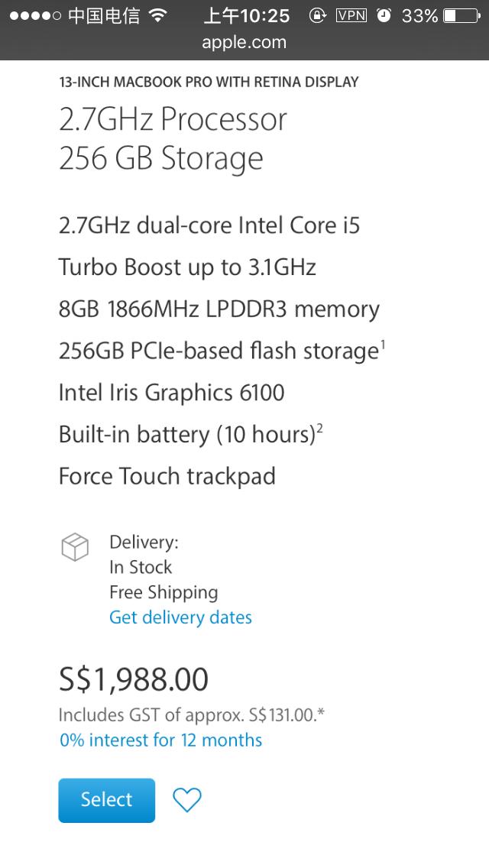489x868 pixels.
Task: Open 0% interest for 12 months link
Action: 160,740
